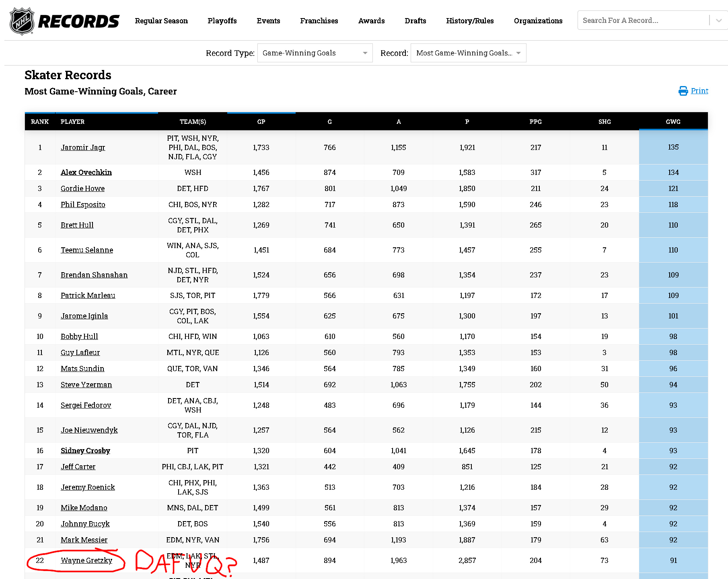Click Mark Messier's SHG value 63
This screenshot has width=728, height=579.
click(x=605, y=540)
